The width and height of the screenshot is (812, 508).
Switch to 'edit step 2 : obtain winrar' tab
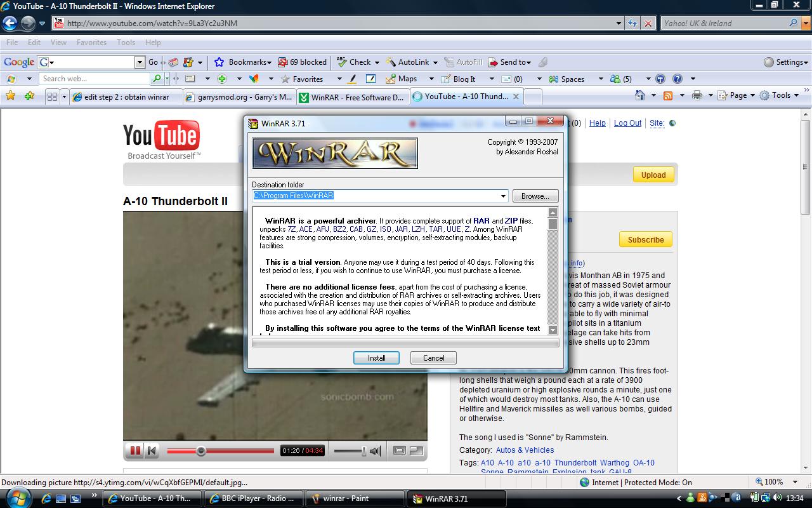pos(126,97)
